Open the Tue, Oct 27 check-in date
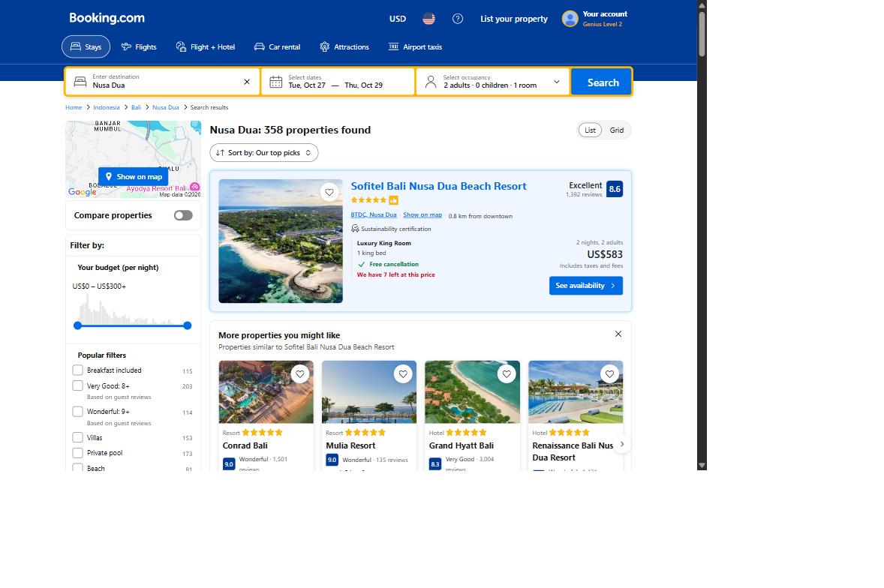This screenshot has height=588, width=884. tap(307, 85)
